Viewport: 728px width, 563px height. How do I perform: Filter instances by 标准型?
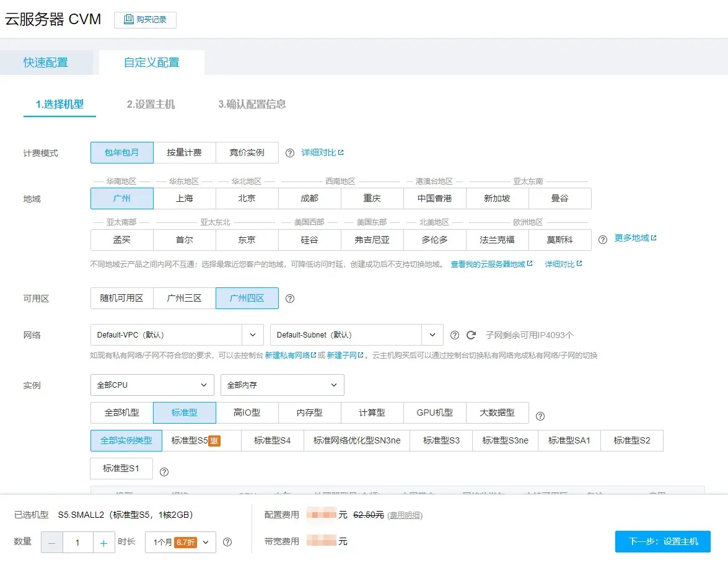click(x=184, y=413)
